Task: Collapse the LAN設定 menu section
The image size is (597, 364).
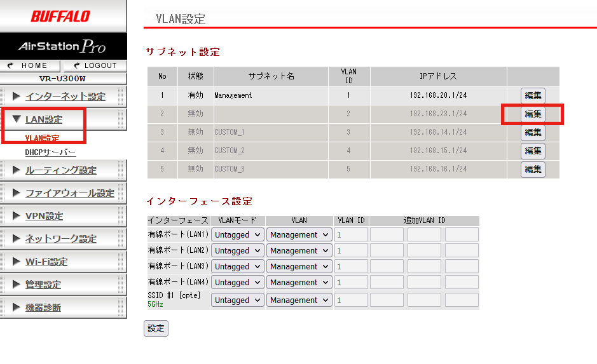Action: pos(43,119)
